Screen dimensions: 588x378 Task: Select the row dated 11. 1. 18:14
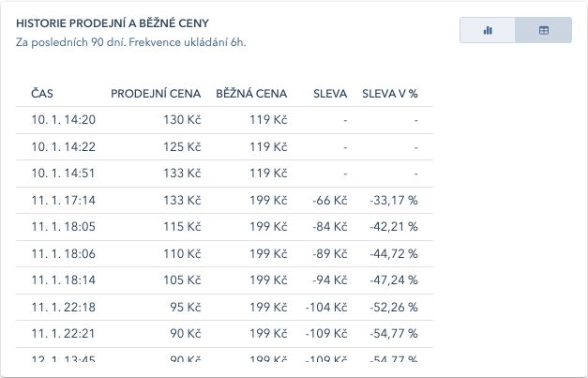[x=224, y=280]
